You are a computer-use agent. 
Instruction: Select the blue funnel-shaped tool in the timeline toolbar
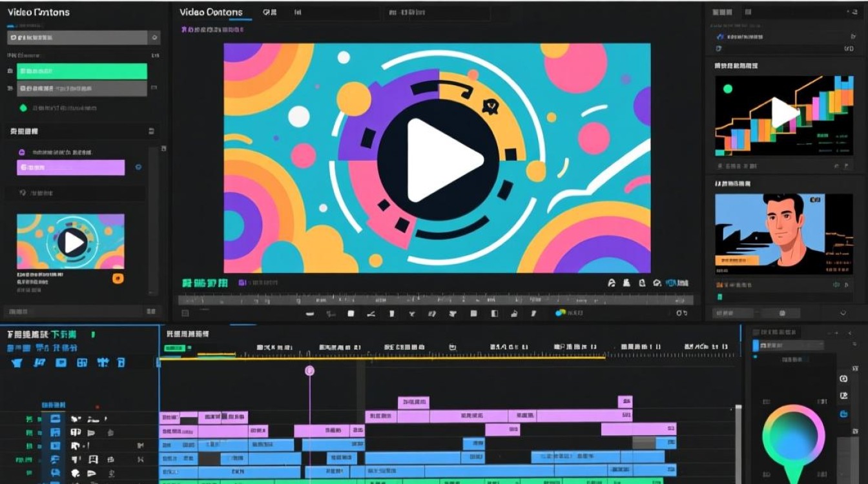point(17,363)
